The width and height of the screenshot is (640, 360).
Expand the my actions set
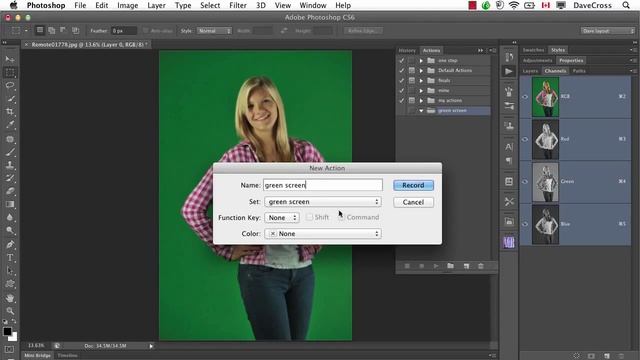(x=421, y=100)
